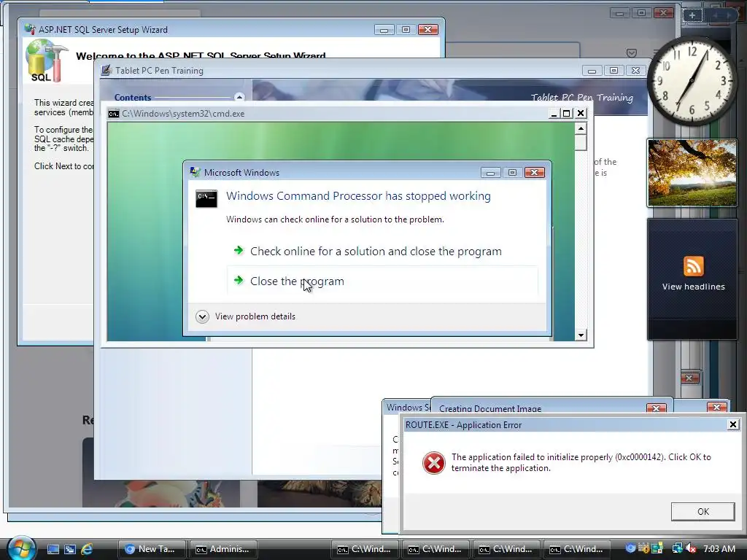Click the autumn tree slideshow gadget
Screen dimensions: 747x560
[692, 172]
